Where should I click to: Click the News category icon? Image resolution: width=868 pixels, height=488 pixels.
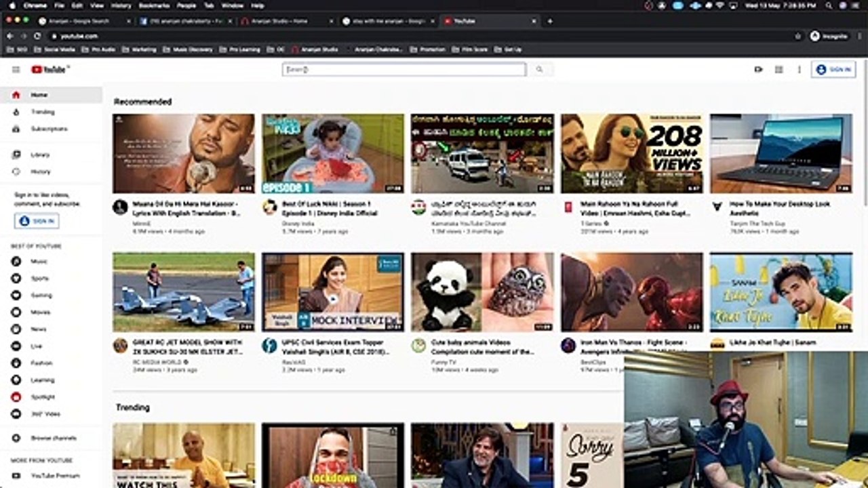16,329
